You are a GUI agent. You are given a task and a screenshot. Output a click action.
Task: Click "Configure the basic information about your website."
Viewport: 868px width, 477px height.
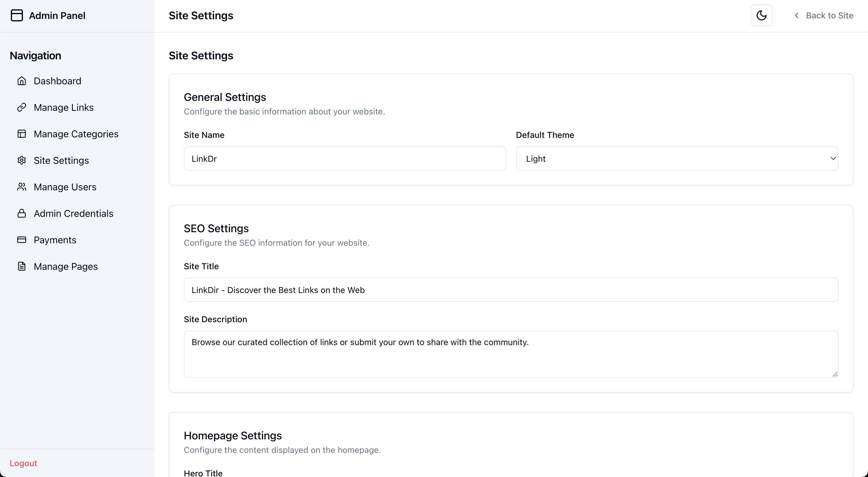pos(284,111)
